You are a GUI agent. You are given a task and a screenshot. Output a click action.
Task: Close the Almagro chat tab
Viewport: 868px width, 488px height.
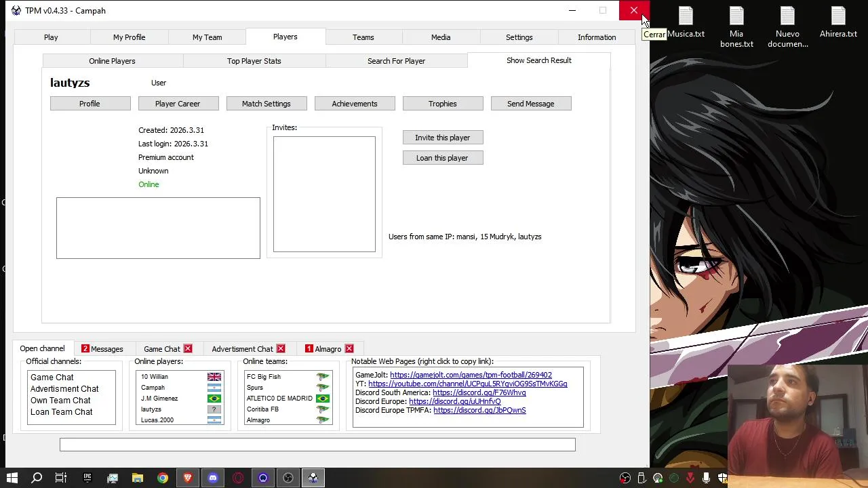(x=349, y=348)
